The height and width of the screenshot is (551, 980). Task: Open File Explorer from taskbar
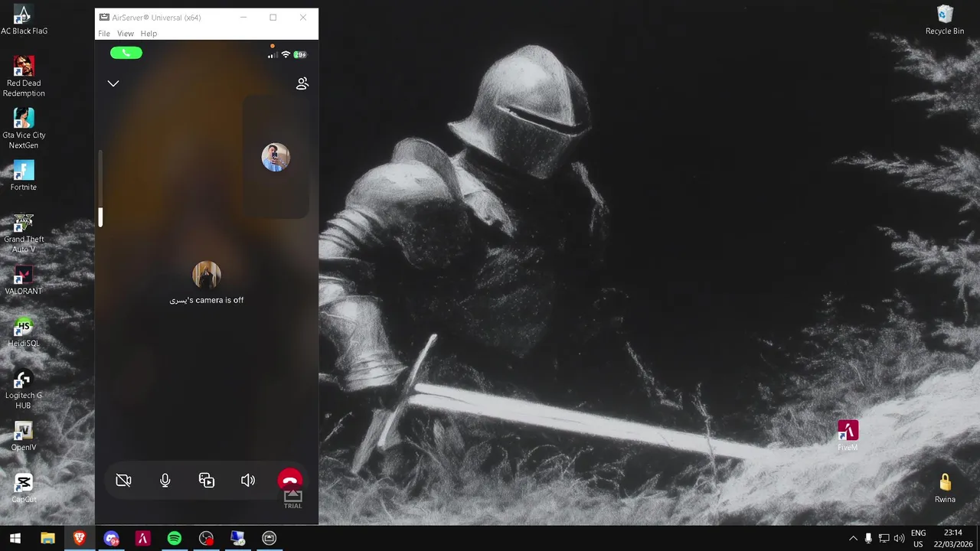click(x=47, y=539)
